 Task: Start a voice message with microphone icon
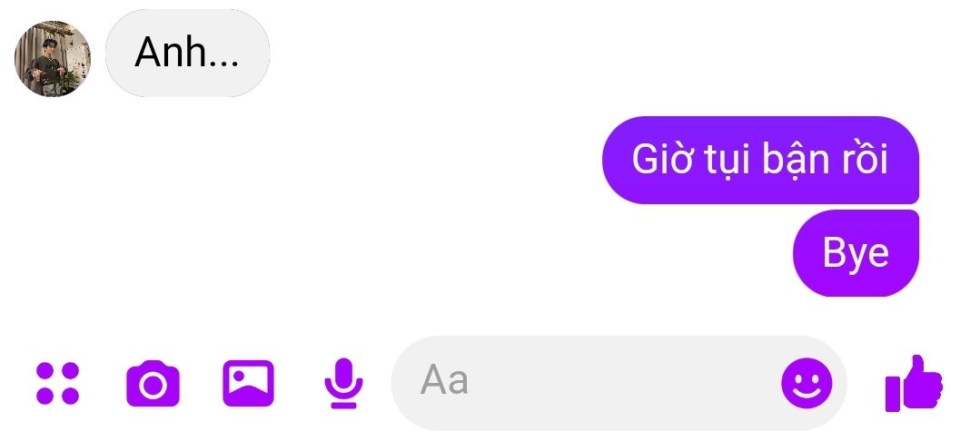coord(343,383)
